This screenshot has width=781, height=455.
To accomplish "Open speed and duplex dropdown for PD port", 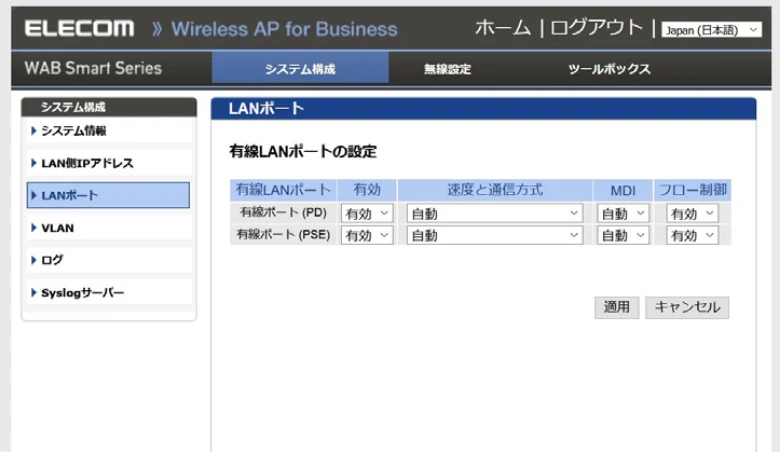I will pos(495,213).
